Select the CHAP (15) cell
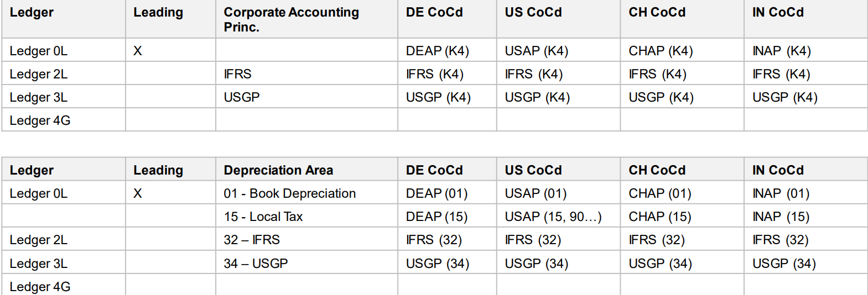The width and height of the screenshot is (868, 295). (x=660, y=217)
